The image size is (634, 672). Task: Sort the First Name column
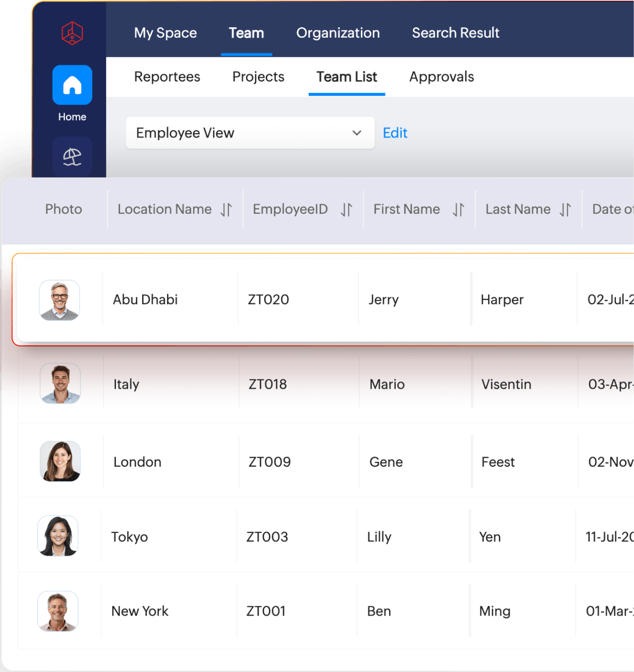[x=458, y=209]
